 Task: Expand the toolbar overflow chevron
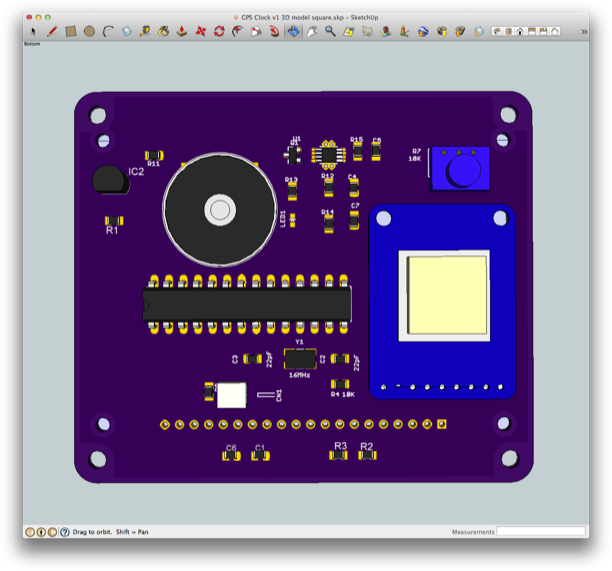point(584,32)
